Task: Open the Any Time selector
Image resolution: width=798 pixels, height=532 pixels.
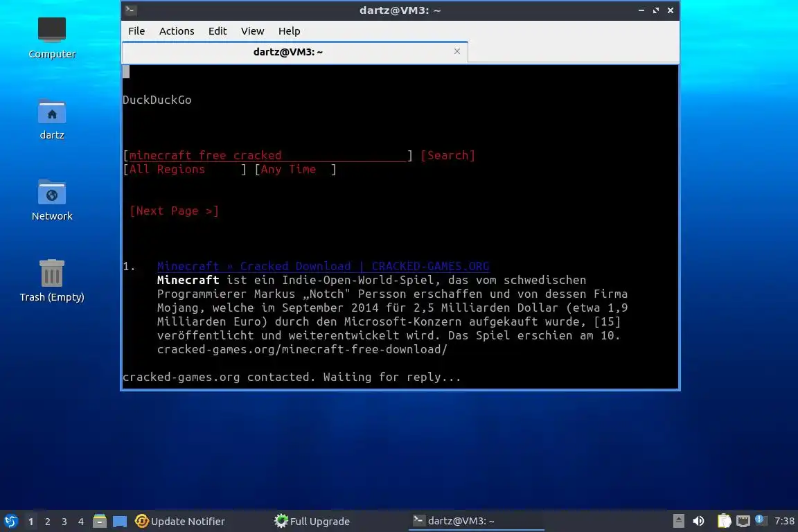Action: [x=296, y=169]
